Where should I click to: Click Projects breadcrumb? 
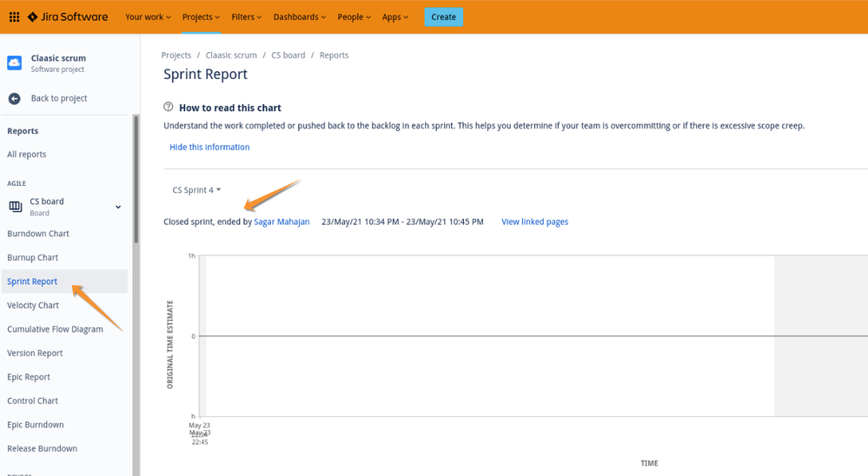[x=176, y=56]
